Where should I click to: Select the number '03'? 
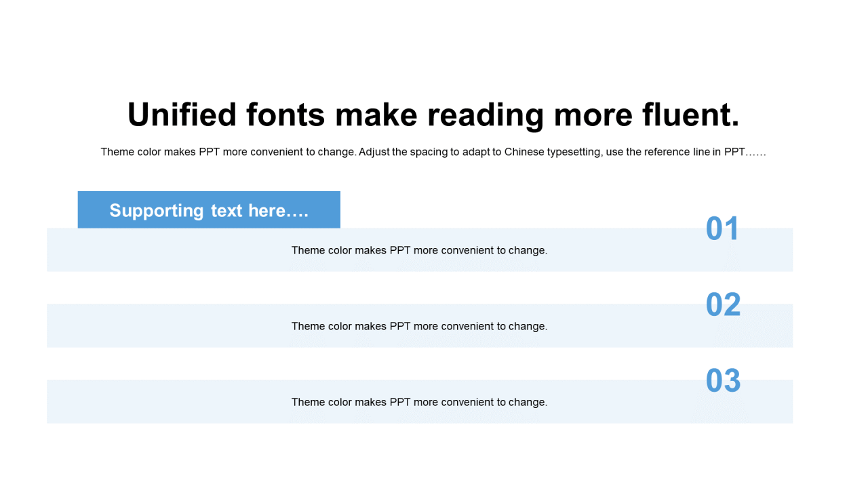(x=723, y=381)
